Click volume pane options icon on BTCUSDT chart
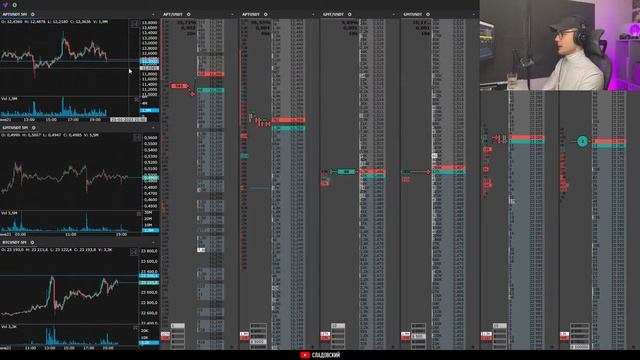 point(136,327)
